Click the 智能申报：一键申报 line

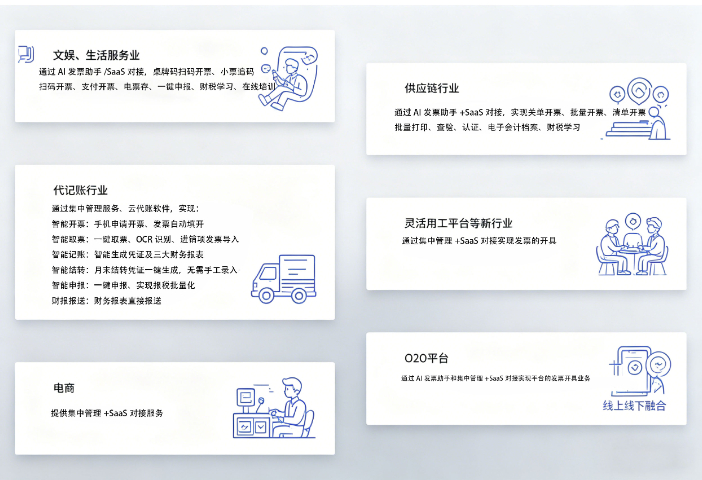click(123, 285)
